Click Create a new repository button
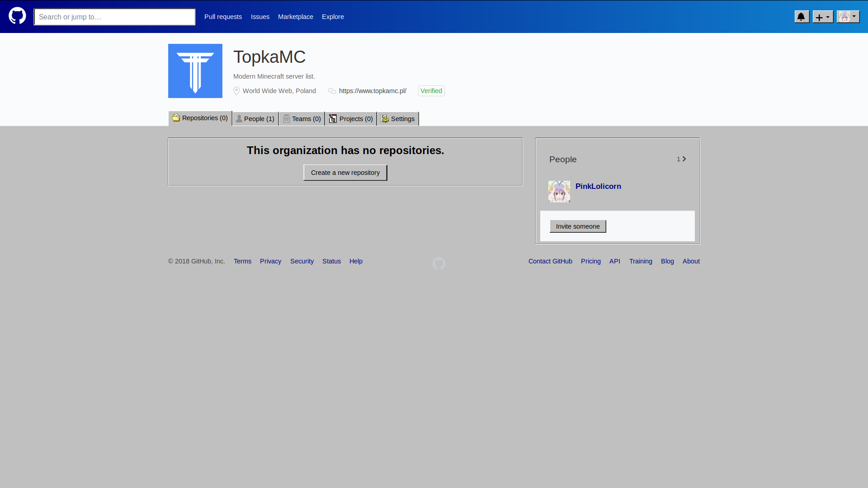Image resolution: width=868 pixels, height=488 pixels. click(345, 173)
